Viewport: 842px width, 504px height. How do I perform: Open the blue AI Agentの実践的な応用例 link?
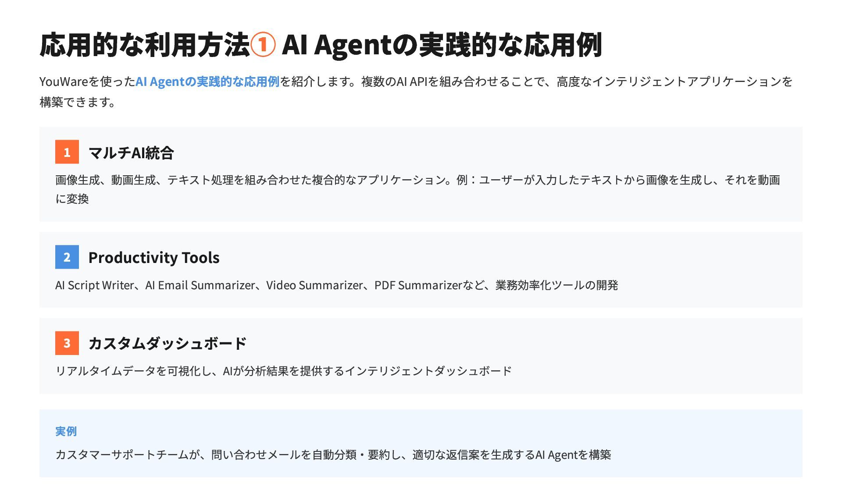pyautogui.click(x=207, y=82)
